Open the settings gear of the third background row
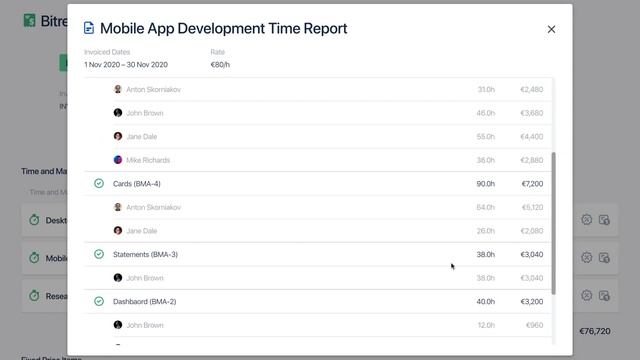Viewport: 640px width, 360px height. 587,295
